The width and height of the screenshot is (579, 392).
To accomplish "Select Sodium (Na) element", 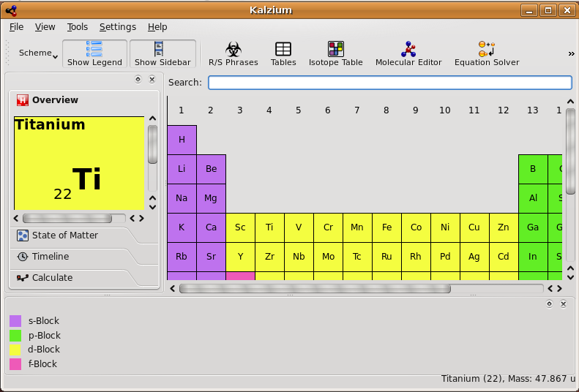I will click(182, 198).
